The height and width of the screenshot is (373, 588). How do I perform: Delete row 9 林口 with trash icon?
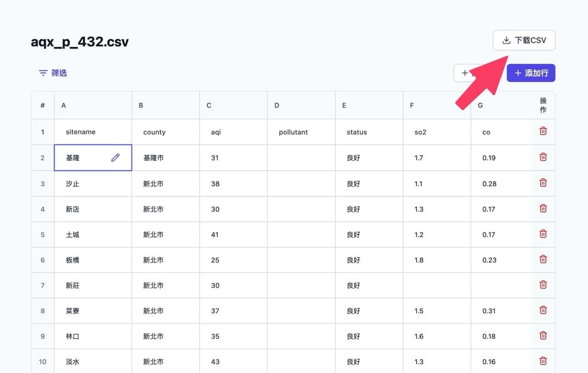tap(543, 335)
